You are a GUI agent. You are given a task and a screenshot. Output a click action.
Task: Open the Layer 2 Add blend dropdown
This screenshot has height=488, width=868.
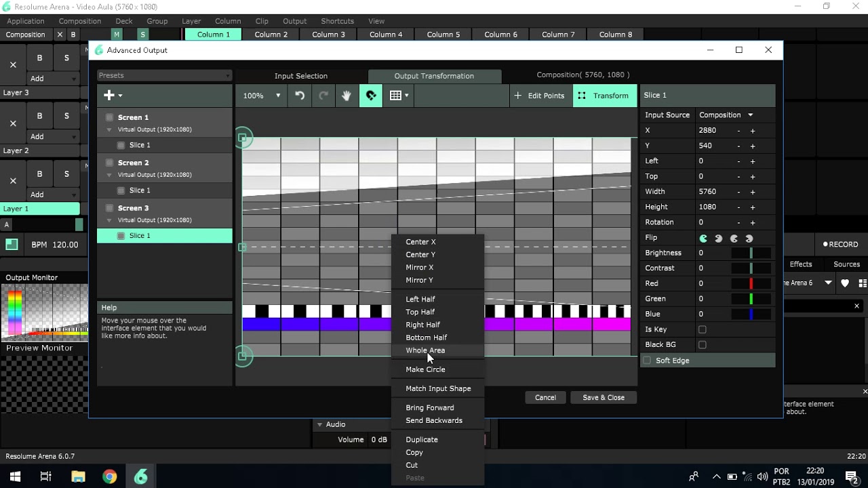tap(52, 136)
